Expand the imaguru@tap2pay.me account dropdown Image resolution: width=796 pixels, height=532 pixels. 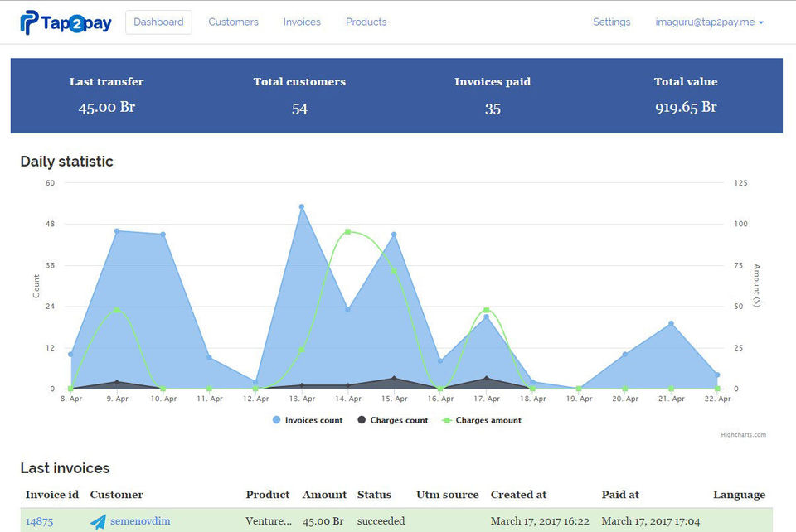point(709,22)
